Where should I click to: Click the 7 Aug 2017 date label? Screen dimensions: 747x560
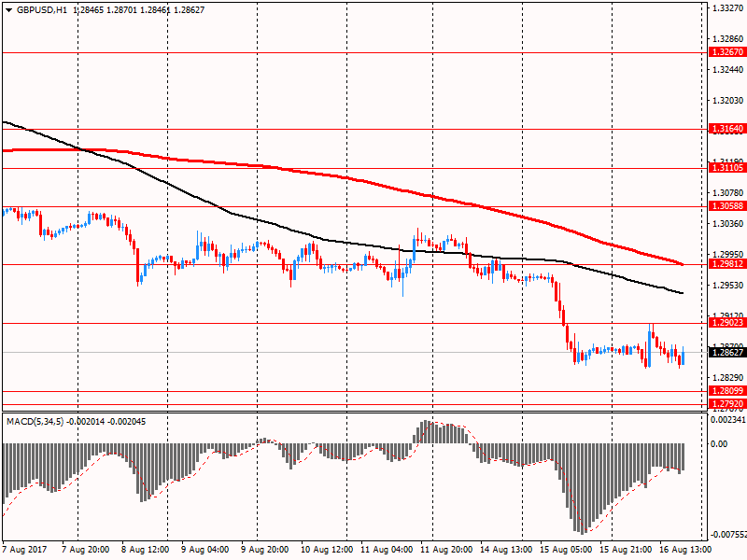[25, 550]
